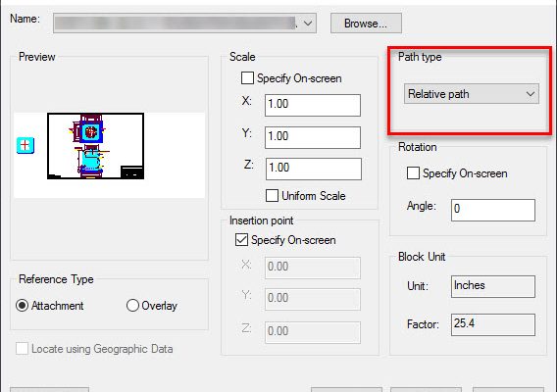Click the rotation Angle field
The height and width of the screenshot is (392, 557).
(x=493, y=210)
